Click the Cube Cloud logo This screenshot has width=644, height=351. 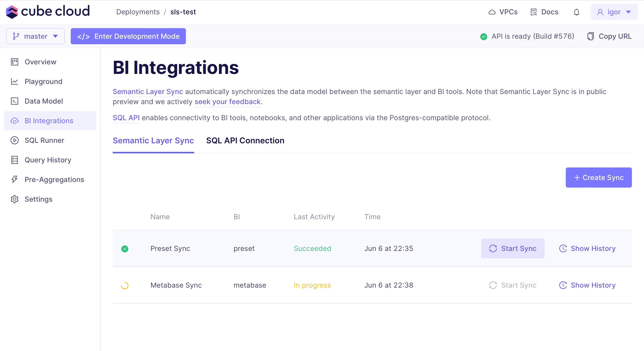pos(48,12)
